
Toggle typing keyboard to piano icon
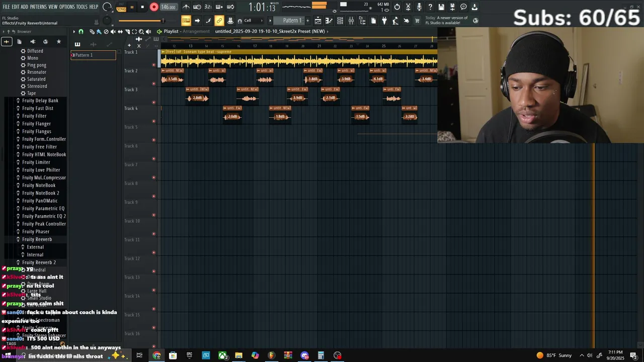[186, 21]
